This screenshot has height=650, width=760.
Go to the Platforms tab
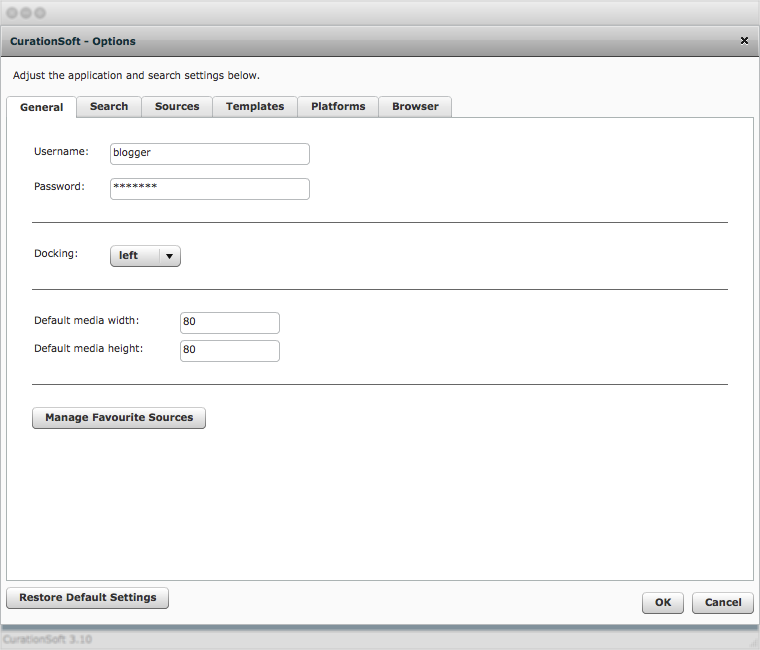click(x=338, y=107)
